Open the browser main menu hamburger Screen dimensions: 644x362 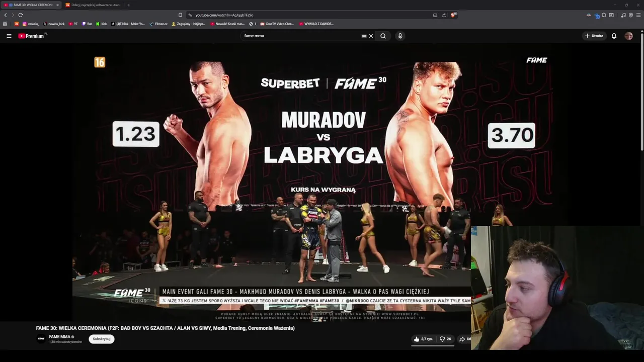(638, 15)
